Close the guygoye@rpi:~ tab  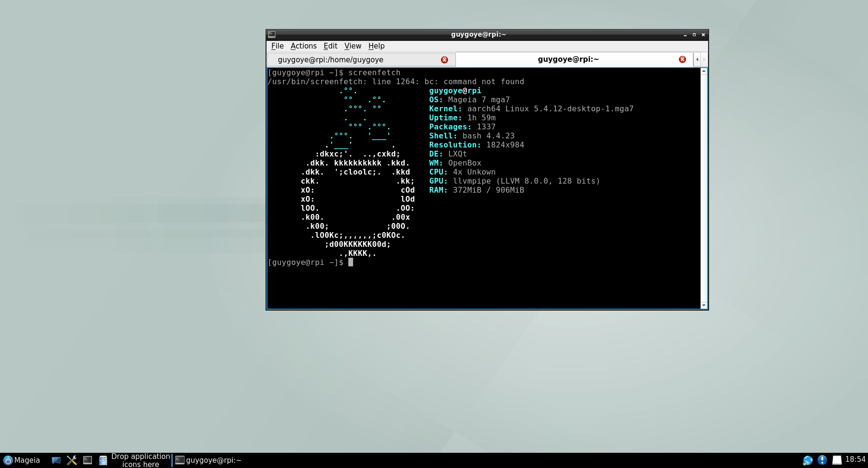coord(682,59)
